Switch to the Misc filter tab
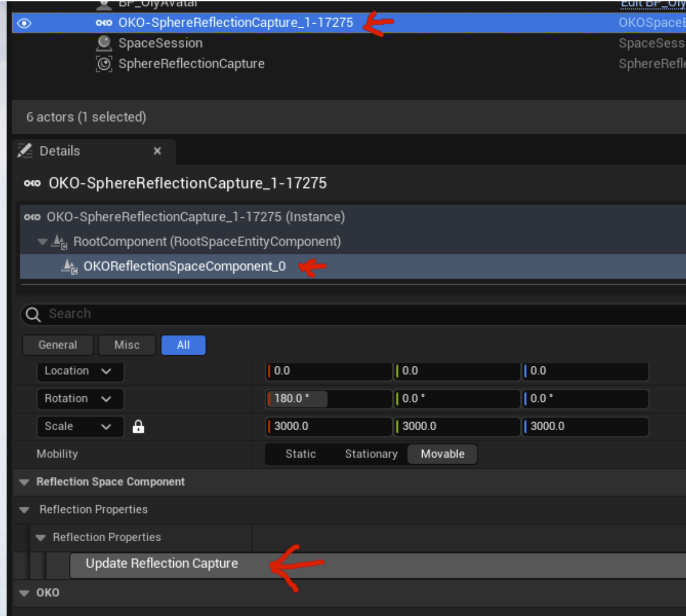 tap(127, 345)
